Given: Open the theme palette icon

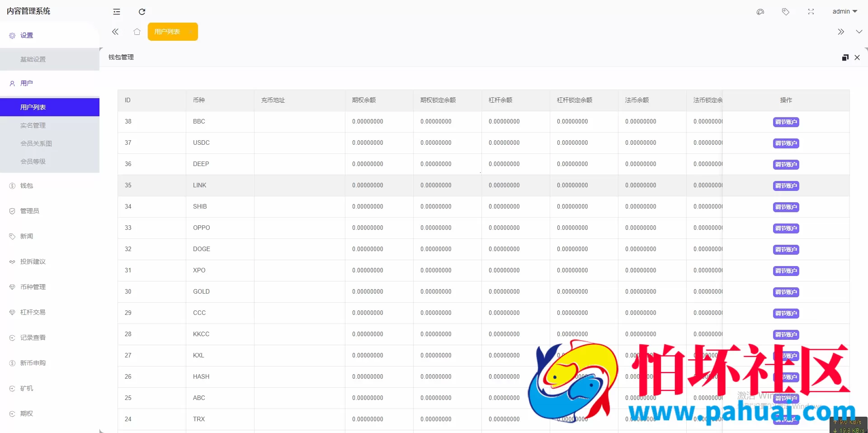Looking at the screenshot, I should [760, 12].
